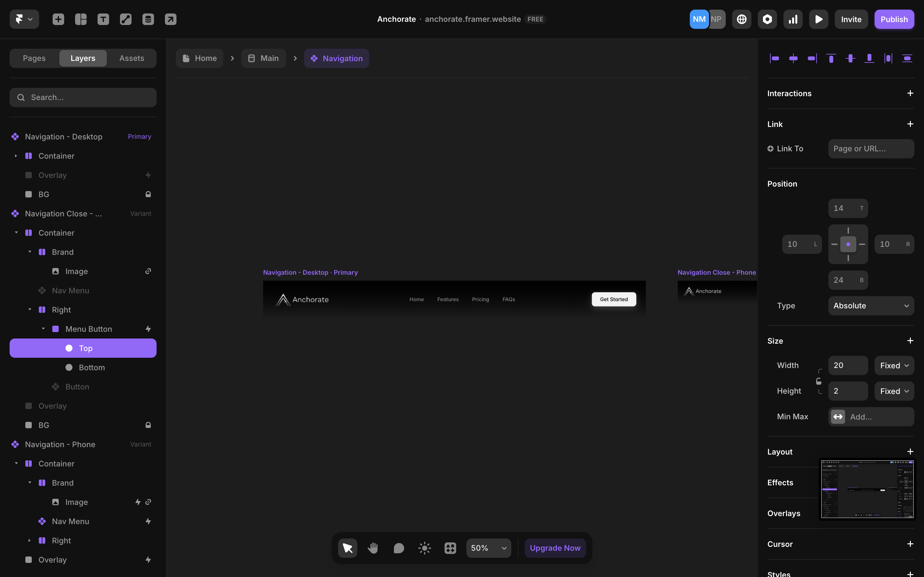This screenshot has height=577, width=924.
Task: Toggle the light/dark canvas sun icon
Action: [x=424, y=548]
